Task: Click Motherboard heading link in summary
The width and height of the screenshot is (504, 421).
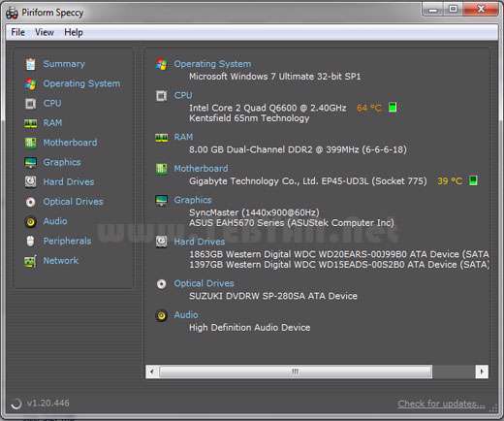Action: 201,169
